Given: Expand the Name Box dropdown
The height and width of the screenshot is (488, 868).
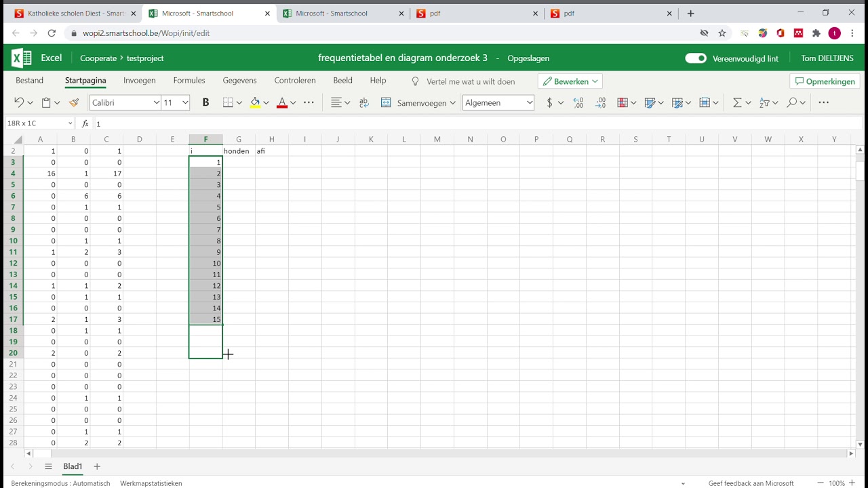Looking at the screenshot, I should tap(70, 123).
